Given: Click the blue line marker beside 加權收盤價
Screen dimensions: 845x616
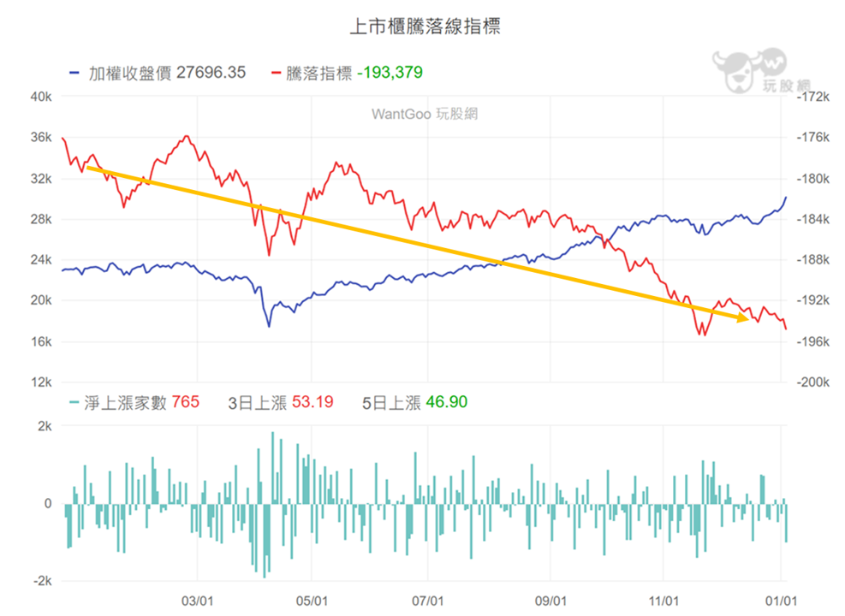Looking at the screenshot, I should 74,74.
